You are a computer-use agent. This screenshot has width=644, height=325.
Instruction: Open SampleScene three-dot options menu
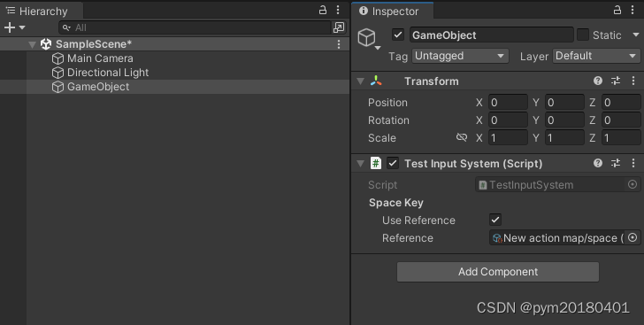(x=339, y=44)
